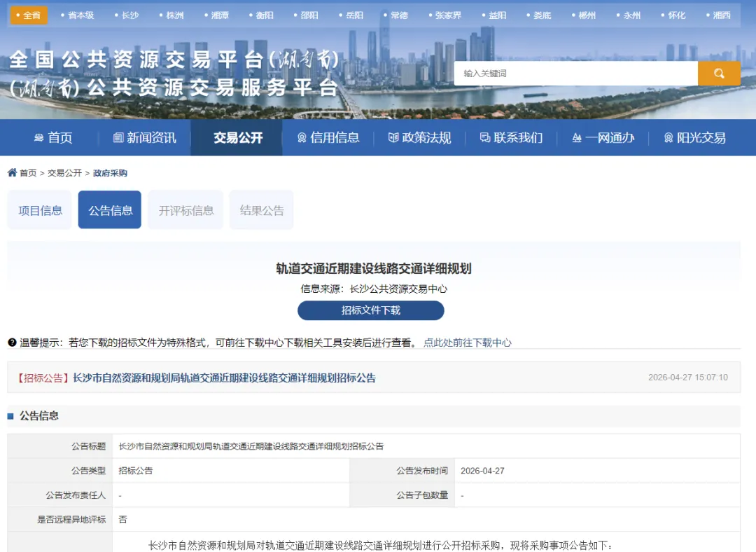Follow the 点此处前往下载中心 link

coord(467,343)
